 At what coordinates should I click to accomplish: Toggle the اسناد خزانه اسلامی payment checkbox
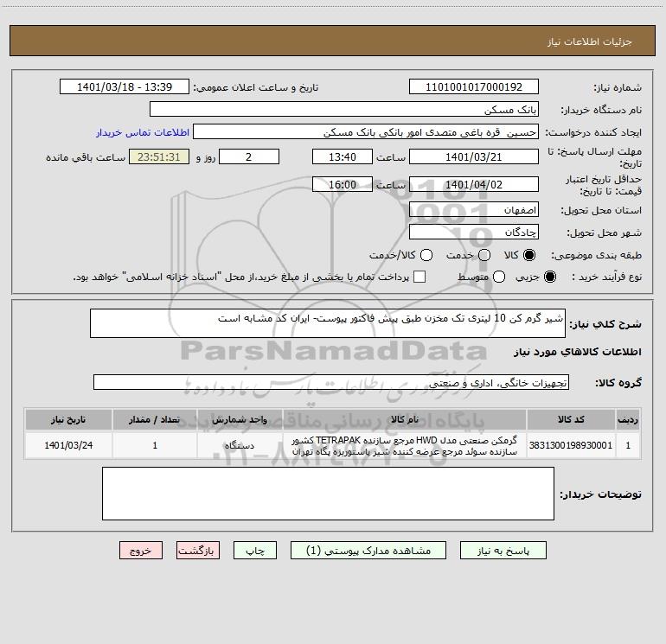click(419, 277)
